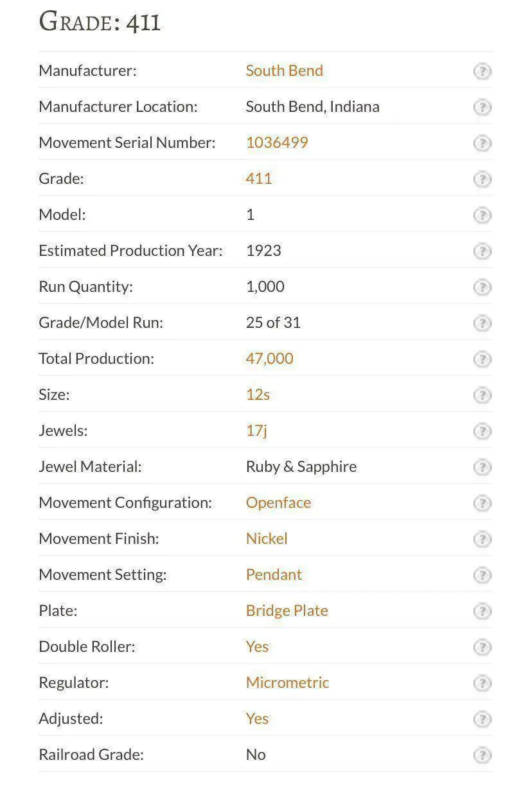Click the Pendant movement setting link

[x=274, y=575]
